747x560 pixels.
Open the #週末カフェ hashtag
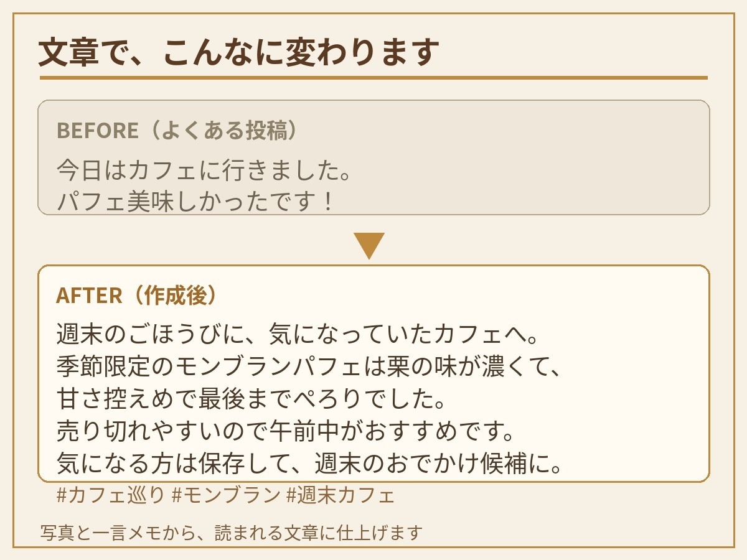pos(341,496)
